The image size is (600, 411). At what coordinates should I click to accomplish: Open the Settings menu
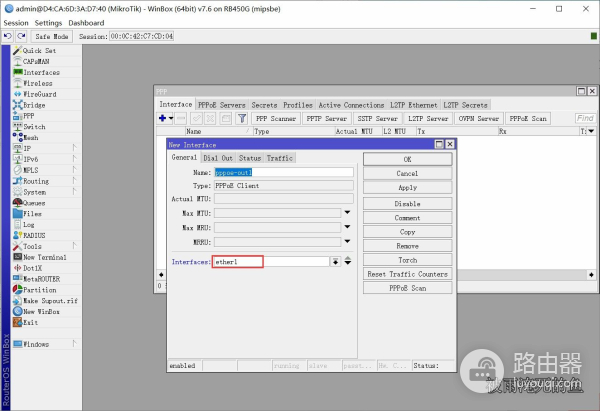pyautogui.click(x=48, y=23)
